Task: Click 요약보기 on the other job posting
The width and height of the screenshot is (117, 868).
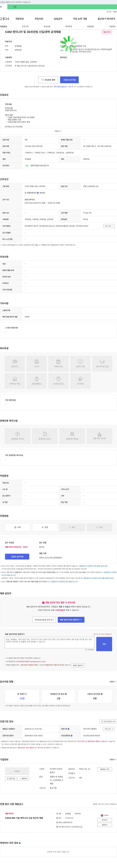Action: pos(105,820)
